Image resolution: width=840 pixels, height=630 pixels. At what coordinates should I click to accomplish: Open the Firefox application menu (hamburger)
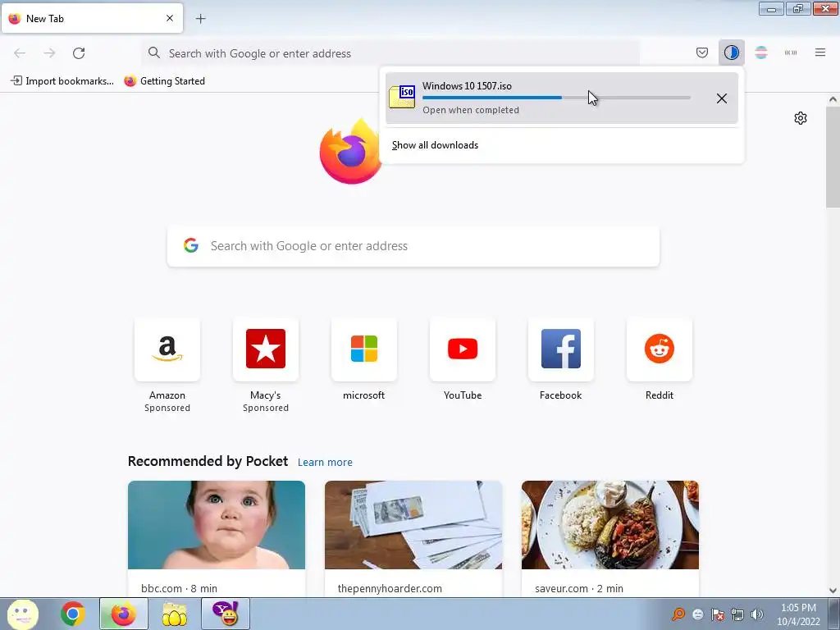pyautogui.click(x=819, y=52)
